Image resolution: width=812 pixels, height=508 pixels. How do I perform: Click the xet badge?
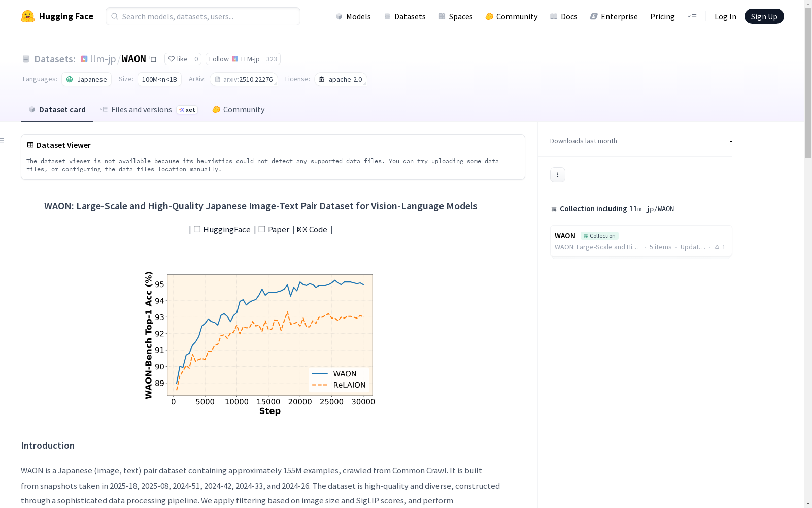187,110
